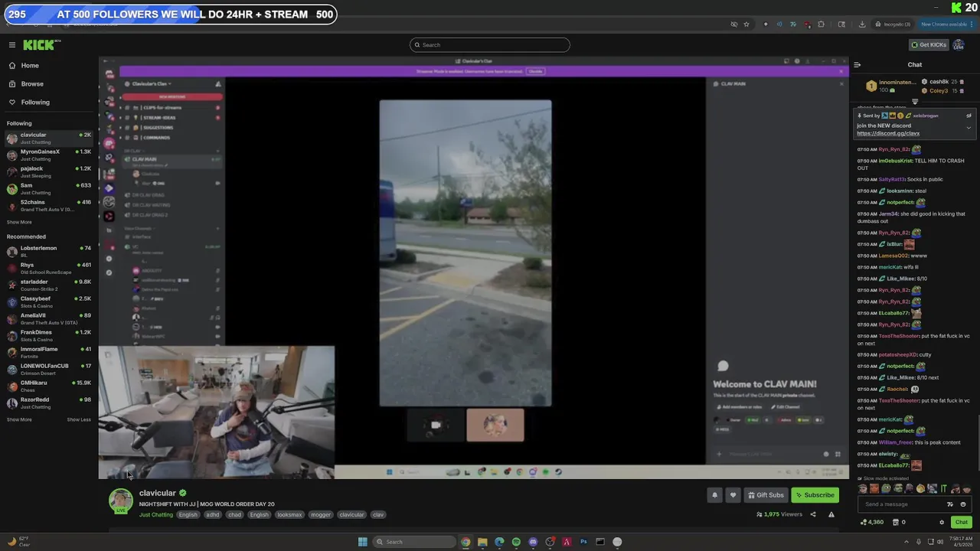Expand Recommended list with Show More
This screenshot has width=980, height=551.
19,419
